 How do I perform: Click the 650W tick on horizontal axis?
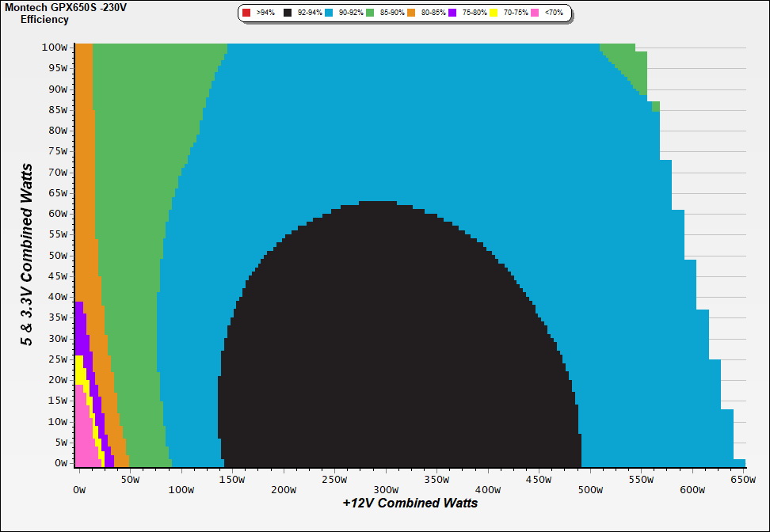pos(743,479)
